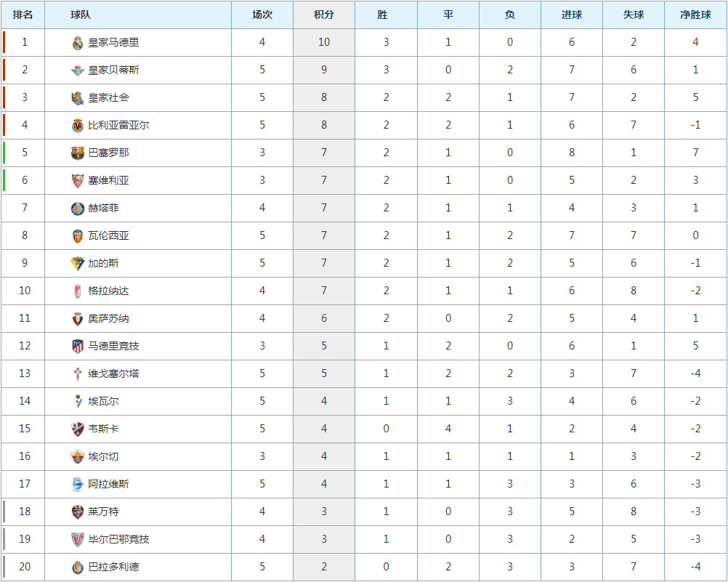Click the Real Madrid crest icon
Screen dimensions: 728x582
[78, 43]
